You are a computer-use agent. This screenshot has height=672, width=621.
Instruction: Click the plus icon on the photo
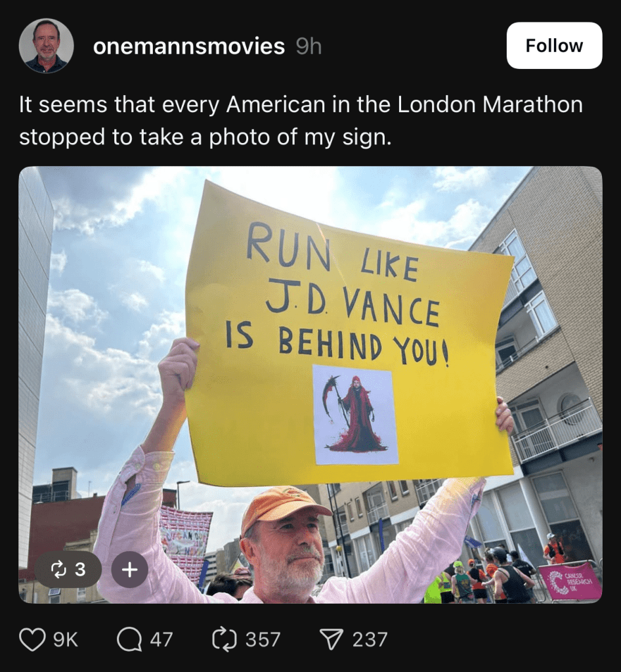click(130, 570)
